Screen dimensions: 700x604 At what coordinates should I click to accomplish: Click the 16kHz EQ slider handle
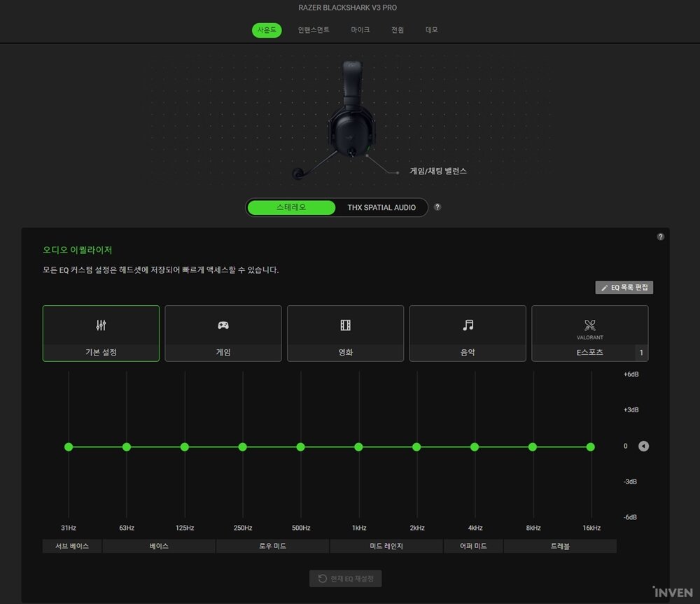591,447
